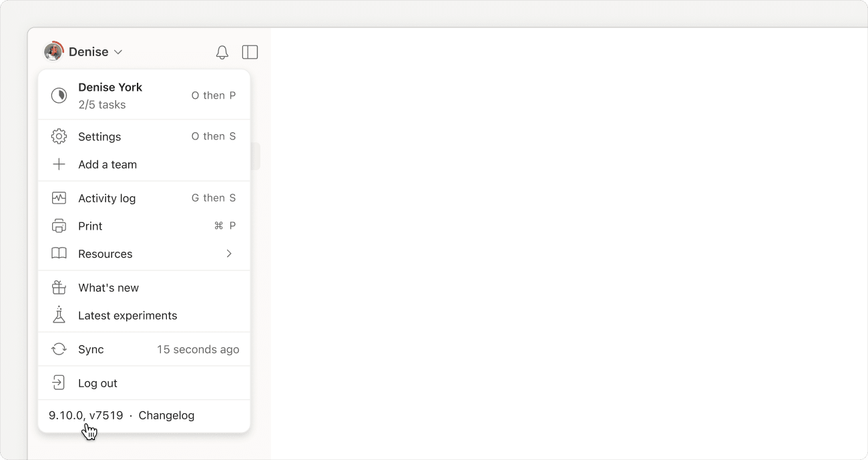Click the Log out door icon
The image size is (868, 460).
(x=59, y=383)
